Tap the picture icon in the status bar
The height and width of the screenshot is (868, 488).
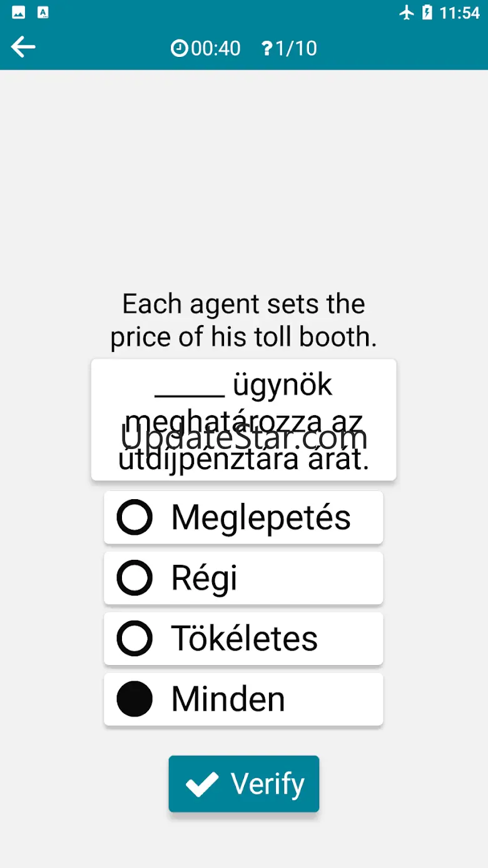click(x=19, y=13)
